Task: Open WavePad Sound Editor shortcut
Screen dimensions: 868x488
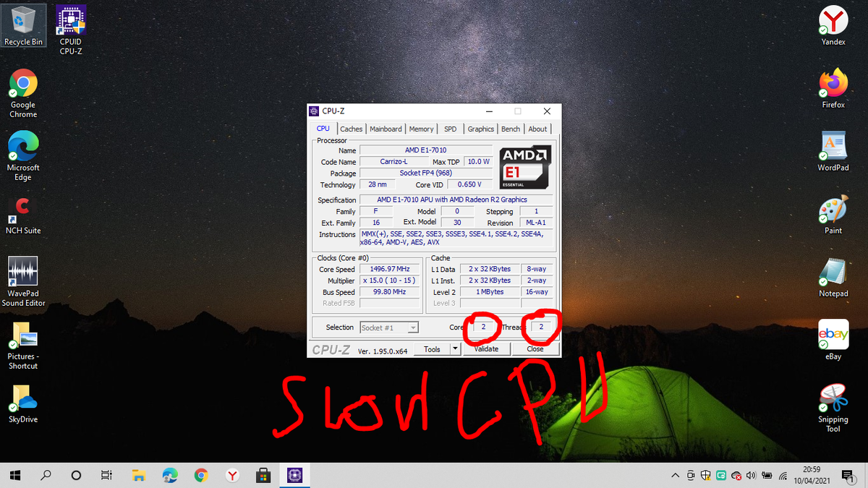Action: [23, 282]
